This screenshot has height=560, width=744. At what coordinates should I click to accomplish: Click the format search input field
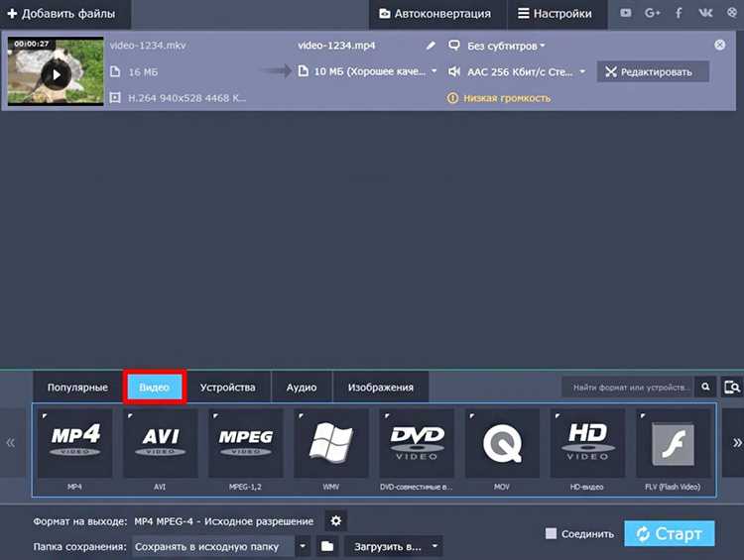pos(628,388)
